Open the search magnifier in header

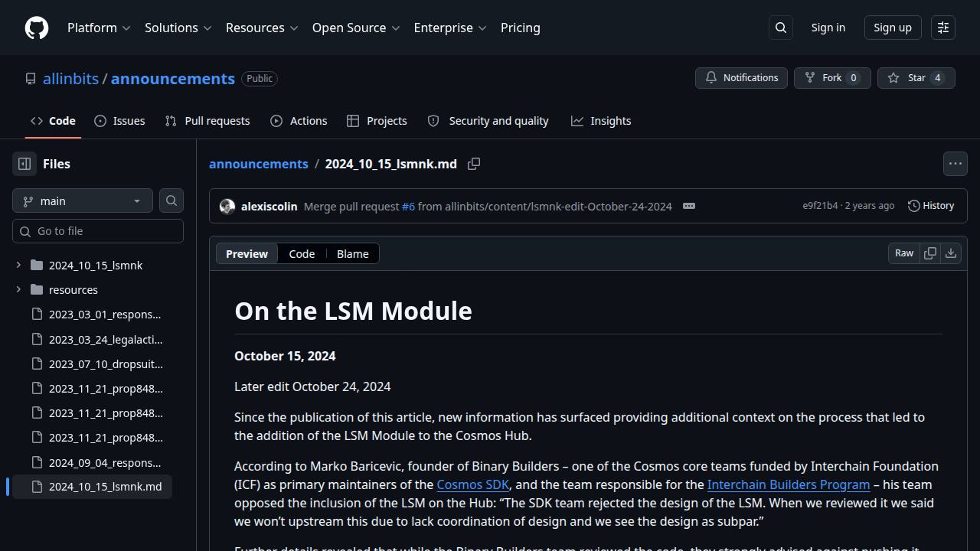pos(781,28)
